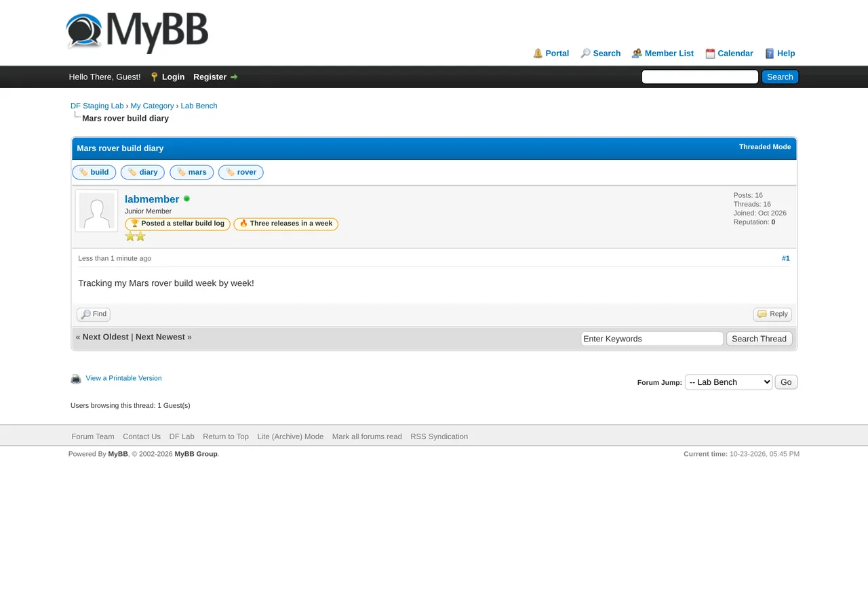
Task: Select the build tag
Action: [94, 172]
